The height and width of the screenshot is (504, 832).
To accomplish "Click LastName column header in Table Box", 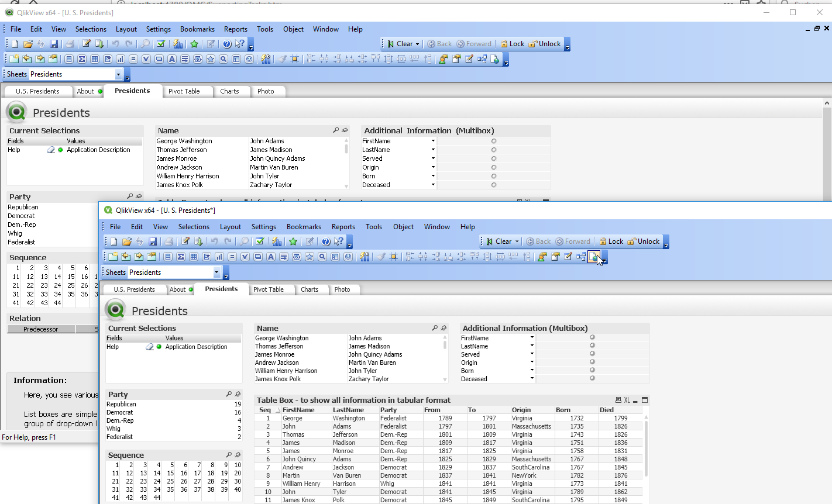I will click(x=355, y=410).
